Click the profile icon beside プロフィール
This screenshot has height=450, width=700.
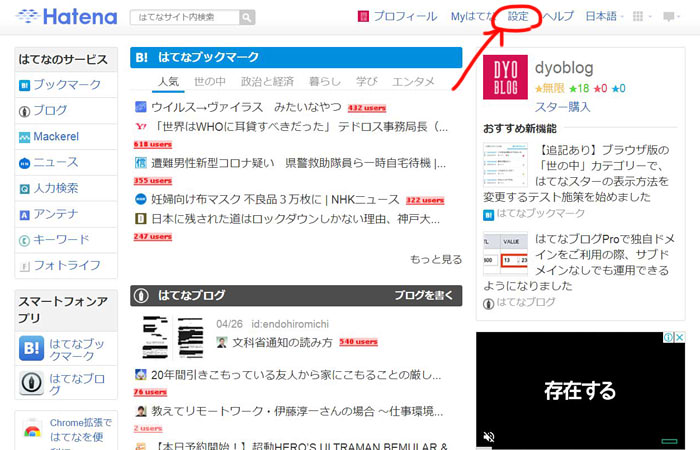click(363, 17)
